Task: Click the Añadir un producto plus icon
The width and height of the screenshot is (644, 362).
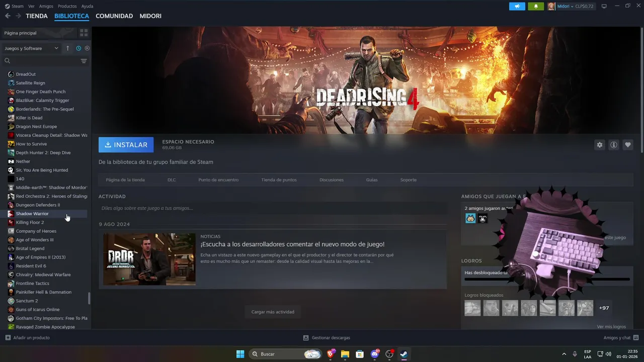Action: [x=8, y=338]
